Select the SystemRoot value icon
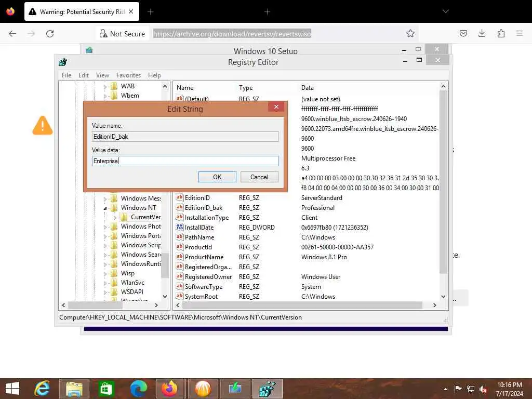 tap(179, 296)
